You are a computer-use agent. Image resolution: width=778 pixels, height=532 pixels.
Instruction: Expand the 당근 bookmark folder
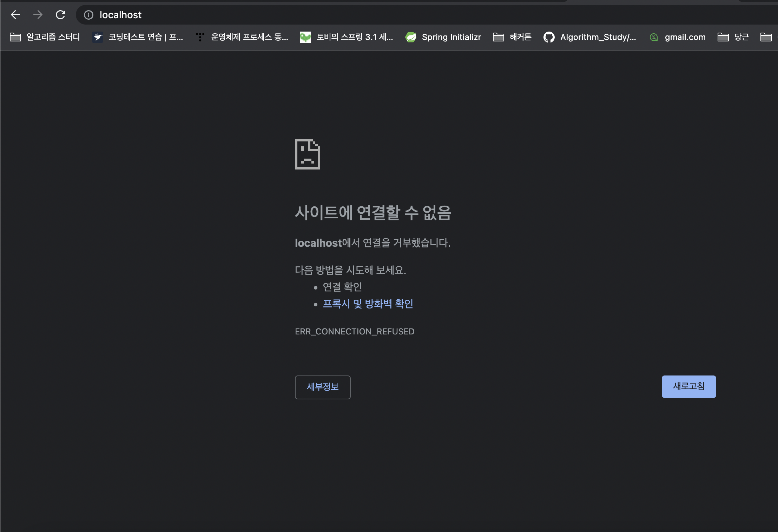[x=733, y=37]
